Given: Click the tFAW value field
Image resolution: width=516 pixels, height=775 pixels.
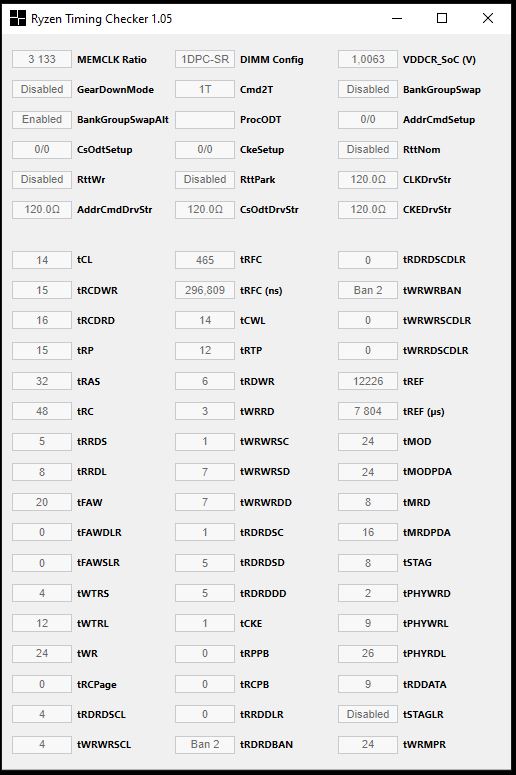Looking at the screenshot, I should [42, 502].
